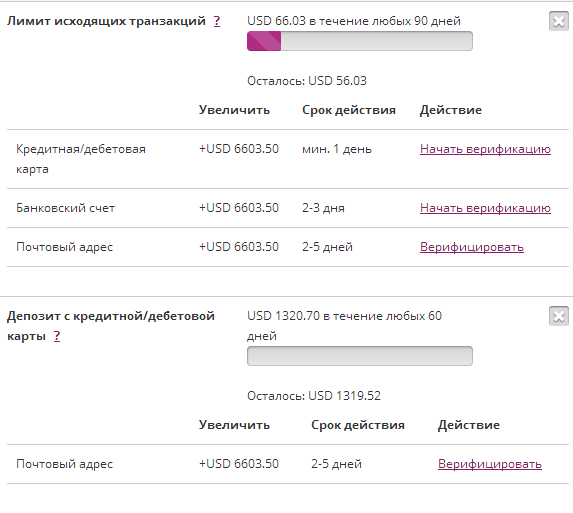Click the Увеличить header in outgoing limit table
The height and width of the screenshot is (513, 573).
point(234,110)
